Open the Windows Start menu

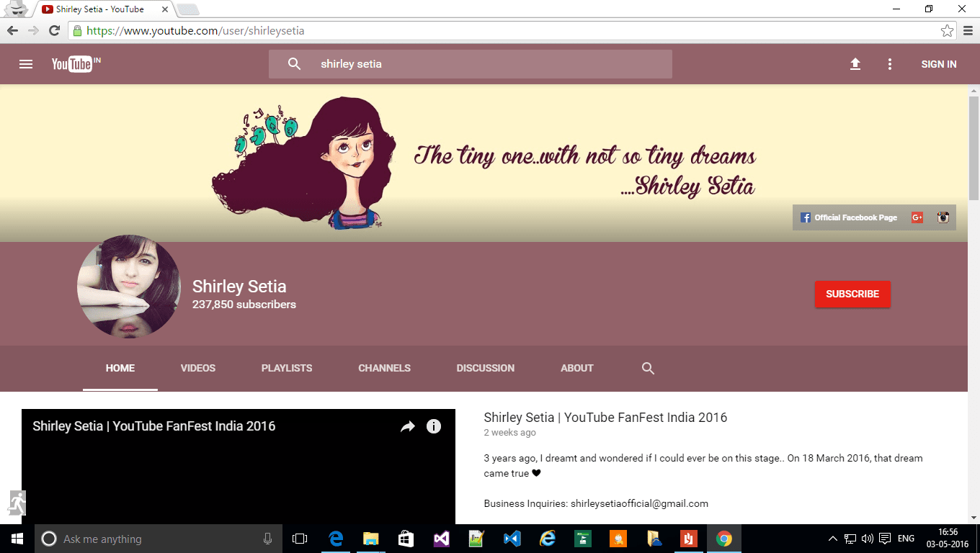[17, 539]
